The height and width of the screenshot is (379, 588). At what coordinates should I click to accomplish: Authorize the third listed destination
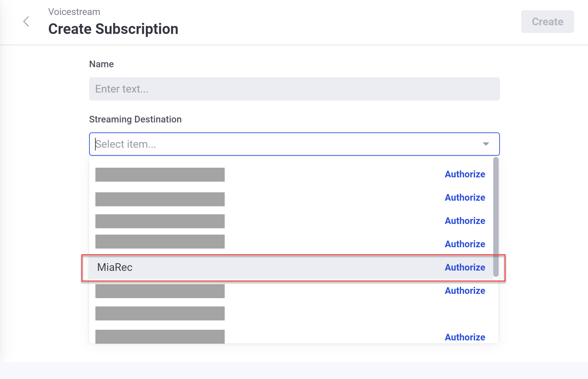[465, 221]
